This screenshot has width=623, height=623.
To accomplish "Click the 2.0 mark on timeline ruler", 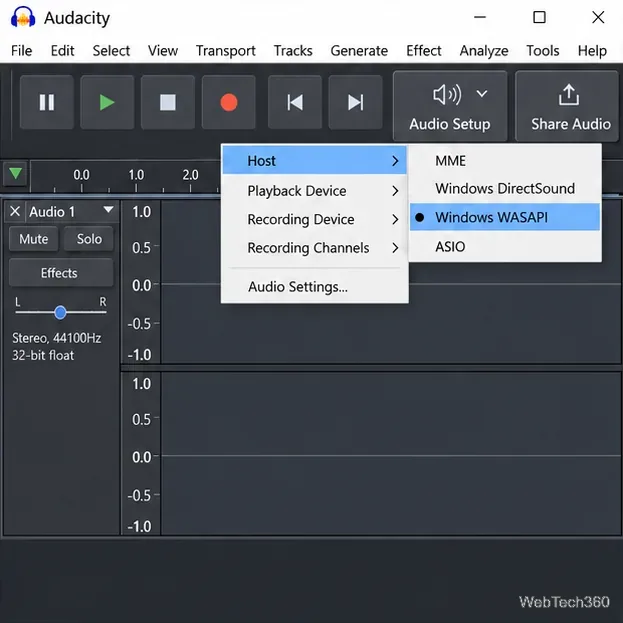I will (190, 175).
